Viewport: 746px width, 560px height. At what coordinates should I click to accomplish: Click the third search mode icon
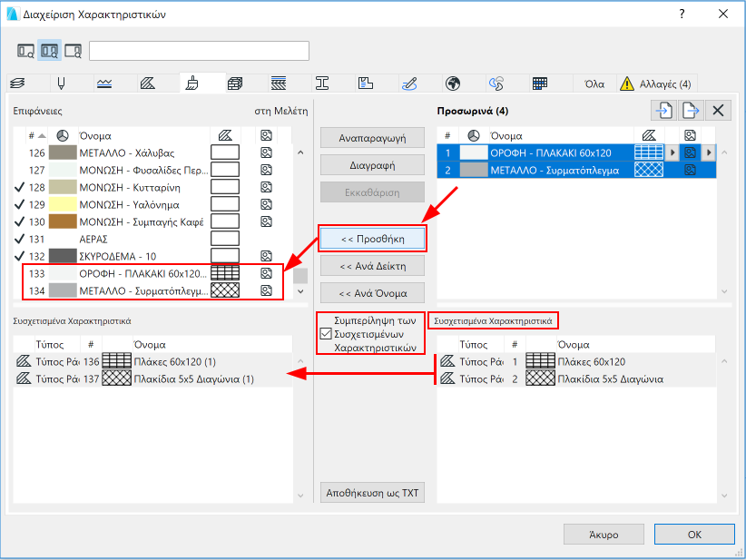pyautogui.click(x=74, y=51)
